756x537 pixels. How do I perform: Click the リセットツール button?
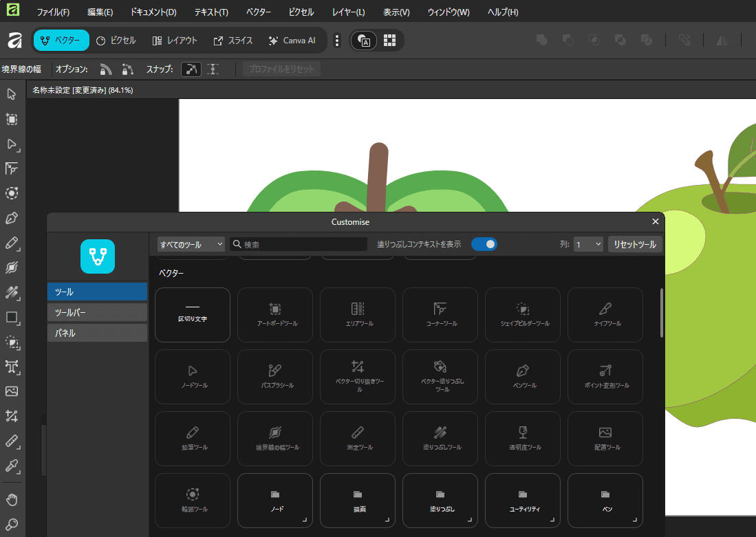634,244
